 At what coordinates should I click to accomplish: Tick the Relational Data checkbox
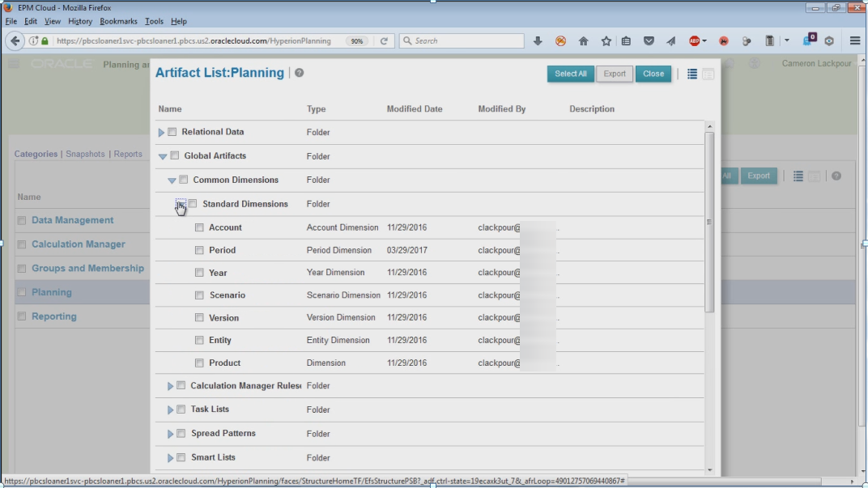[172, 132]
